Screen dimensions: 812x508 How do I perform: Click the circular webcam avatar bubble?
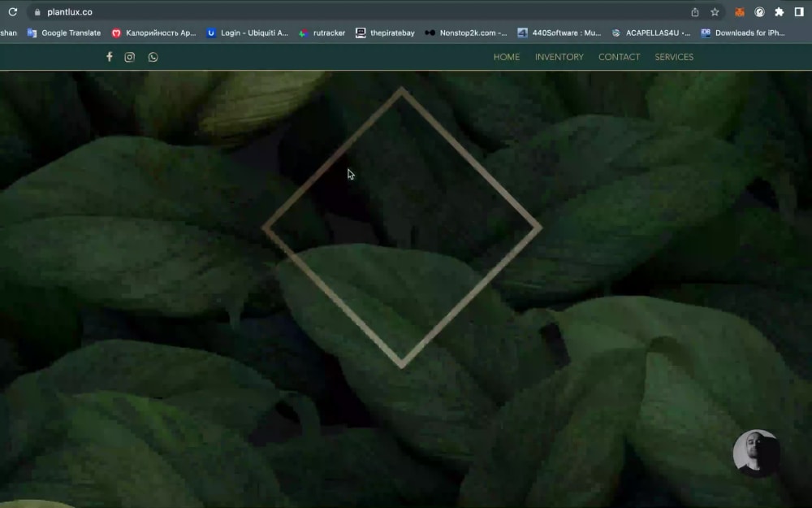757,453
